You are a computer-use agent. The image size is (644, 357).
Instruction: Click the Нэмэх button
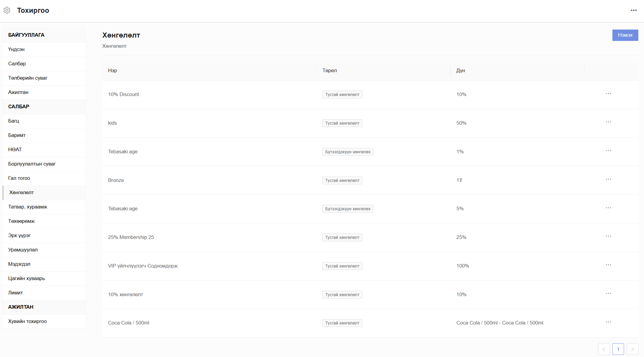625,35
